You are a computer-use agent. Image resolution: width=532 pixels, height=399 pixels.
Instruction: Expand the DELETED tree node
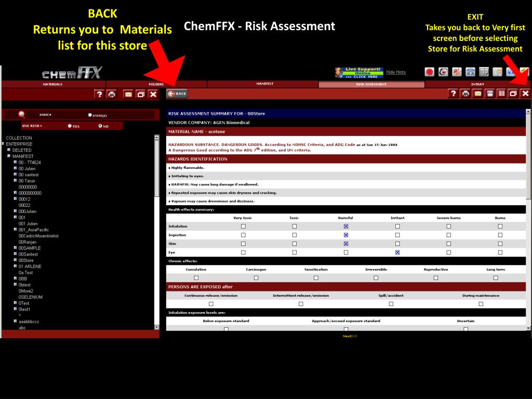tap(9, 150)
